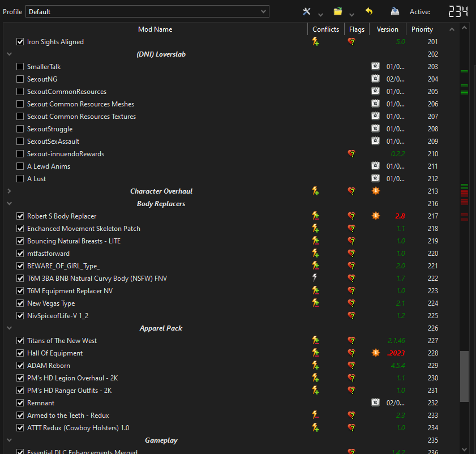Click the grey lightning icon for T6M 3BA BNB body

tap(315, 277)
